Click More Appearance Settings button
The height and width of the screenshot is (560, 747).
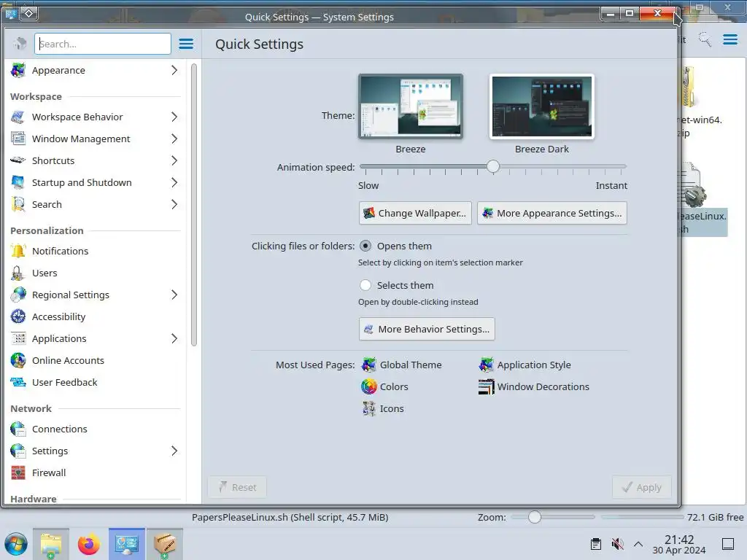(552, 213)
